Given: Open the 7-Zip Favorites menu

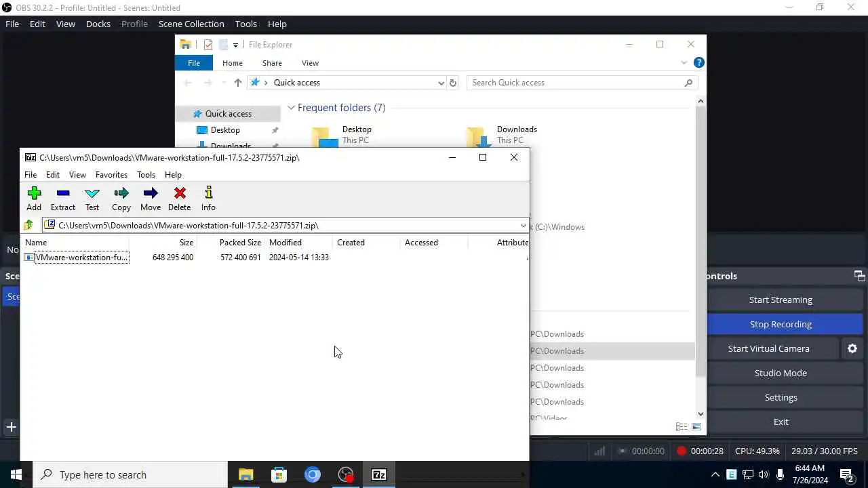Looking at the screenshot, I should coord(111,174).
